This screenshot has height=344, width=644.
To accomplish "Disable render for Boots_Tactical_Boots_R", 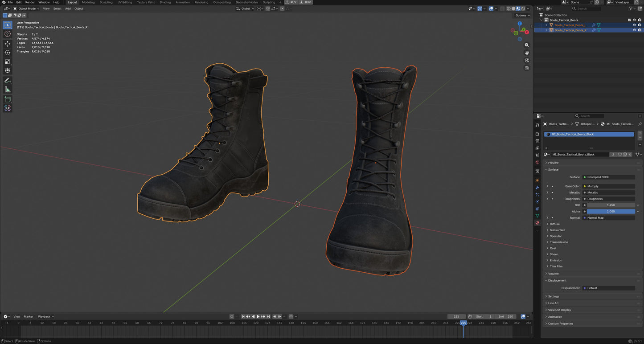I will (x=640, y=30).
